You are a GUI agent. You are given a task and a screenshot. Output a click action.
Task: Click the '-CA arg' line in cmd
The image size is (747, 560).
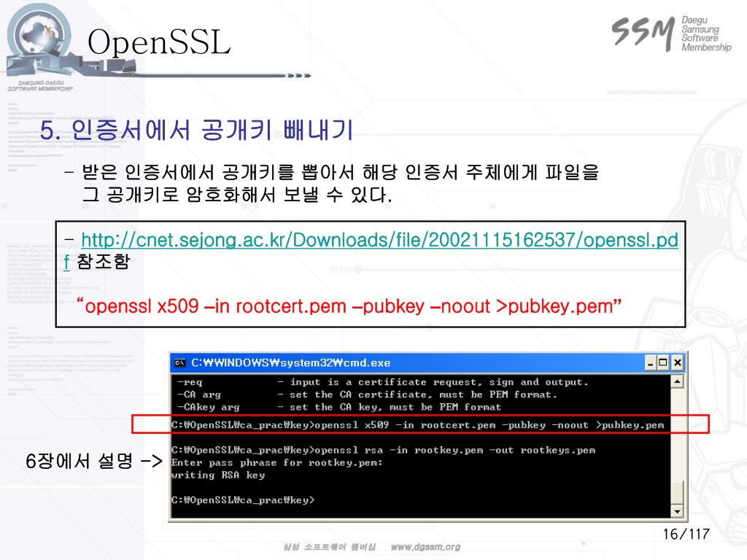coord(367,394)
